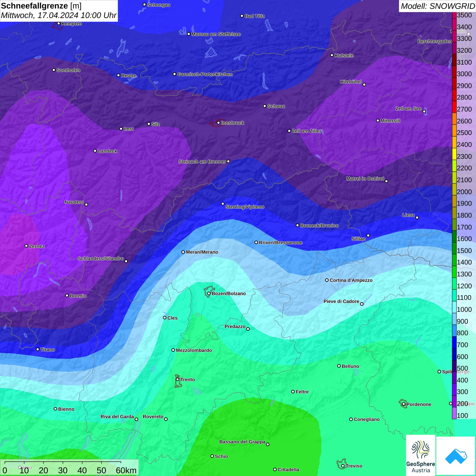Click the Cortina d'Ampezzo label
476x476 pixels.
click(351, 280)
